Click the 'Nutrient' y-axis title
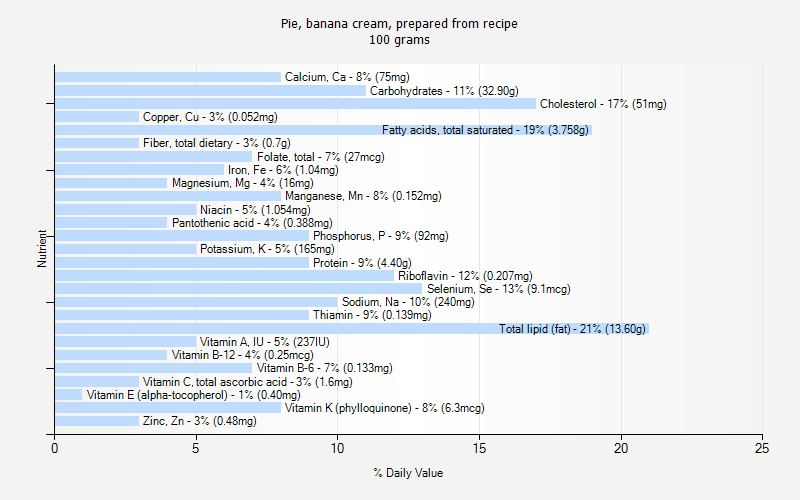This screenshot has width=800, height=500. point(42,249)
